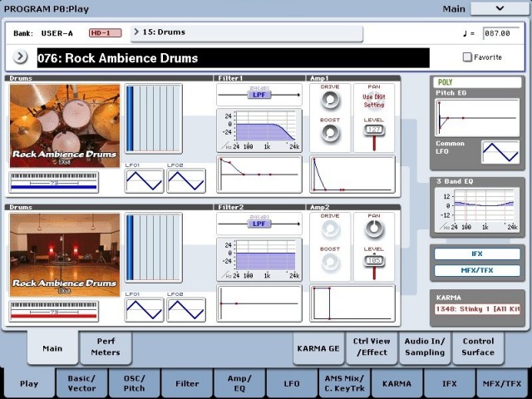The height and width of the screenshot is (399, 532).
Task: Click the Amp2 Pan knob
Action: pos(374,229)
